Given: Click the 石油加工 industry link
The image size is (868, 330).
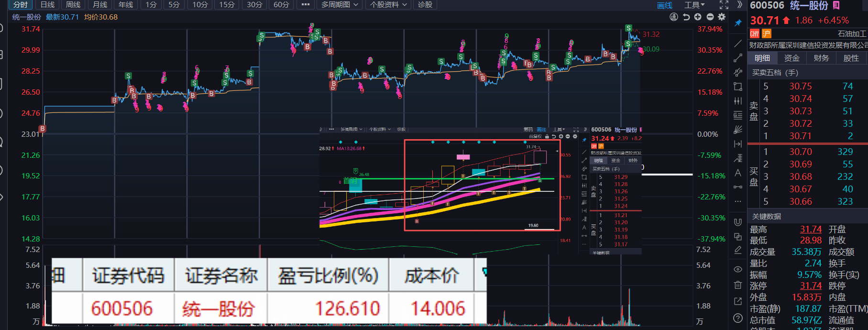Looking at the screenshot, I should tap(852, 34).
